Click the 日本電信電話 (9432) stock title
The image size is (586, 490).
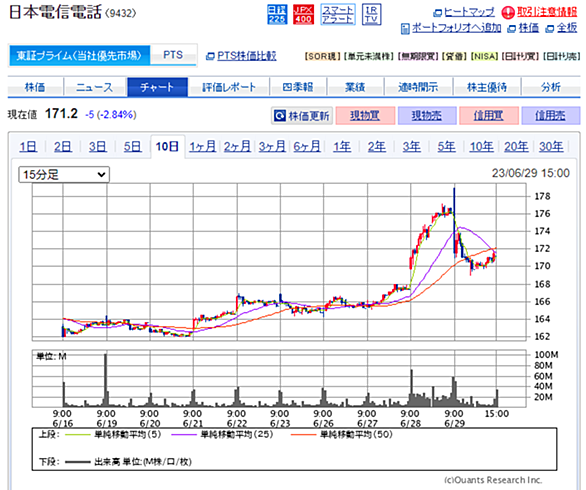(x=72, y=12)
